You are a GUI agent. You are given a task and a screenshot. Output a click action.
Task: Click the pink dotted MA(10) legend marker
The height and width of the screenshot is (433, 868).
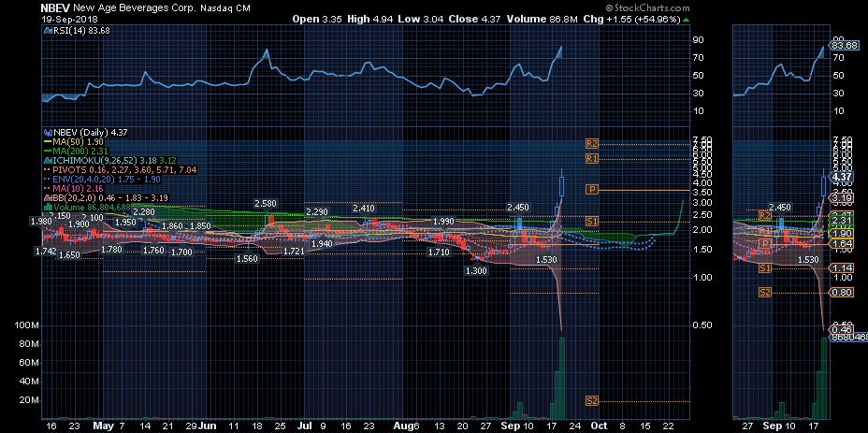point(48,188)
